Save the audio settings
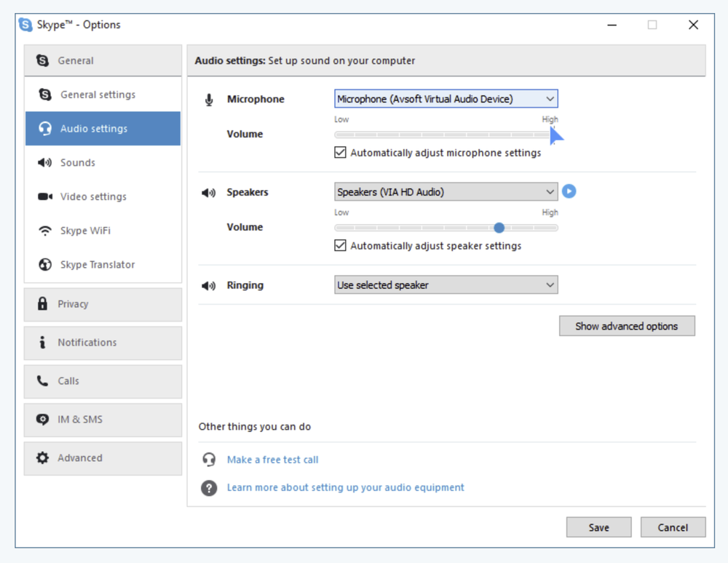The width and height of the screenshot is (728, 563). click(598, 527)
